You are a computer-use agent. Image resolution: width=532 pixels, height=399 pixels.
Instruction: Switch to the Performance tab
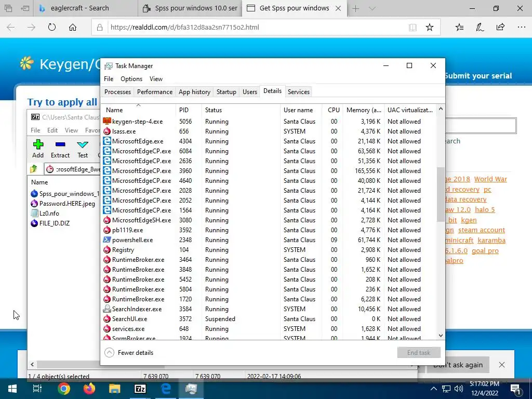pyautogui.click(x=155, y=92)
